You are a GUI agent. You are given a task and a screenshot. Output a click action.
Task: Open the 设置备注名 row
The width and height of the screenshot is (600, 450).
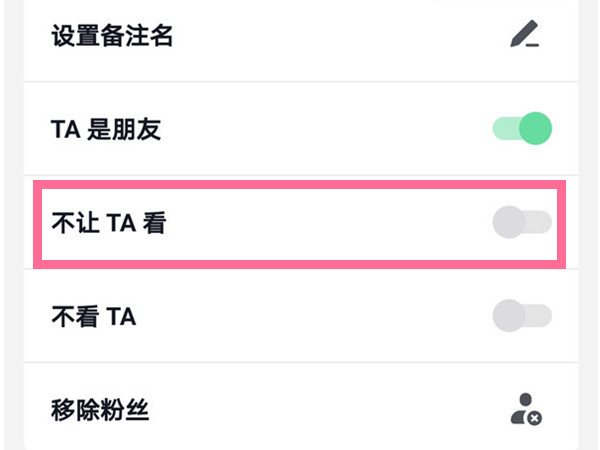300,38
